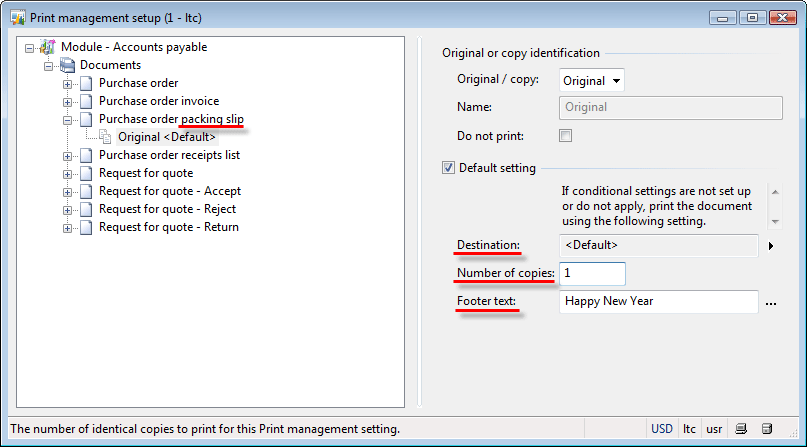The image size is (807, 447).
Task: Click the Documents folder icon
Action: pyautogui.click(x=67, y=65)
